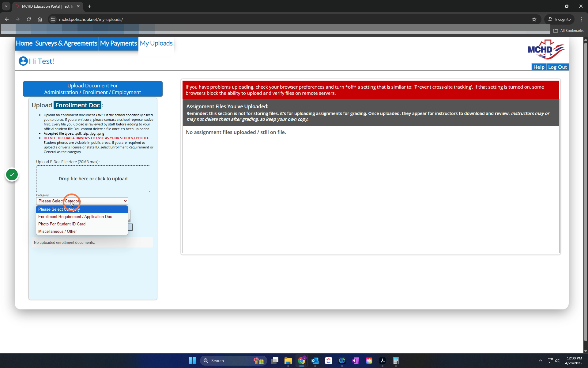Image resolution: width=588 pixels, height=368 pixels.
Task: View site information icon in address bar
Action: 53,19
